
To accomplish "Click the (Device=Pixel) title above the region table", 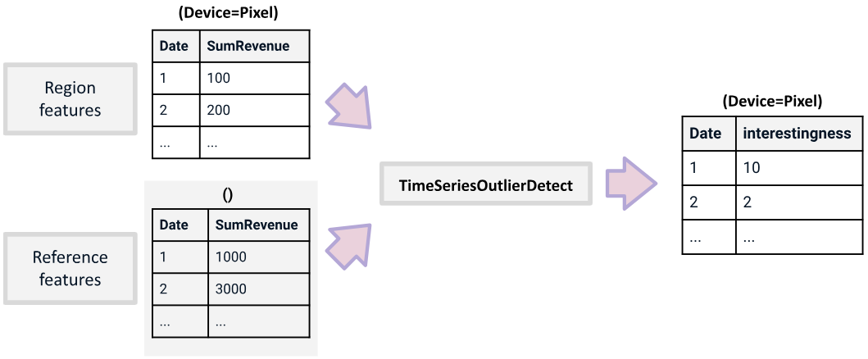I will (x=230, y=14).
